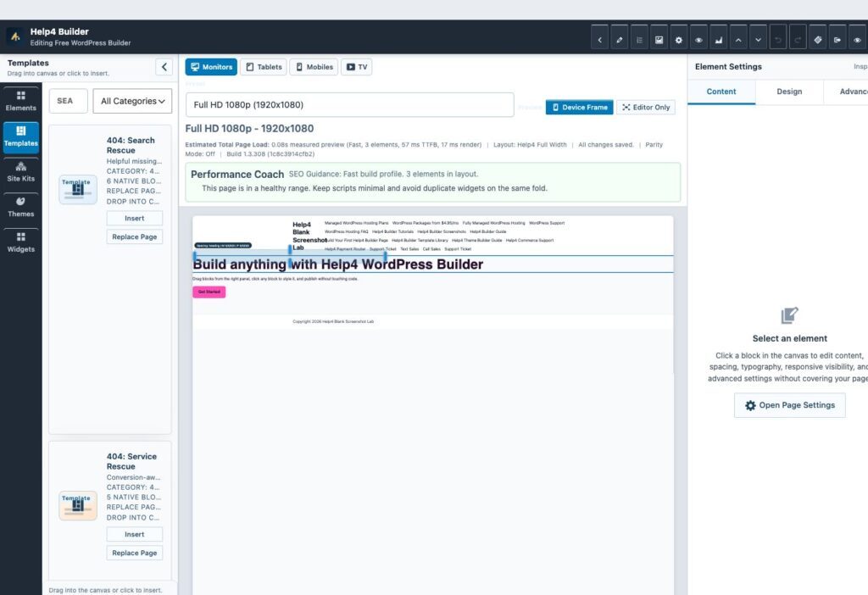The width and height of the screenshot is (868, 595).
Task: Click the Copyright footer text in canvas
Action: pos(333,321)
